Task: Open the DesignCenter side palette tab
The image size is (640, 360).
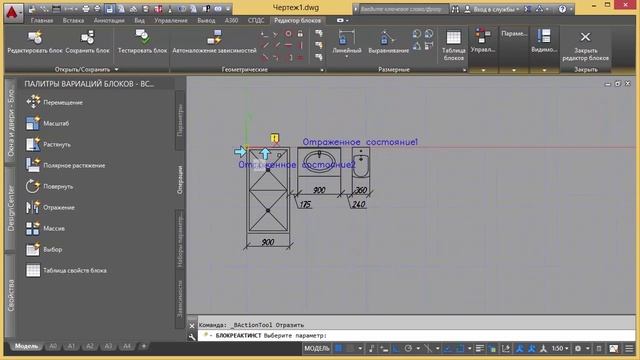Action: [x=11, y=208]
